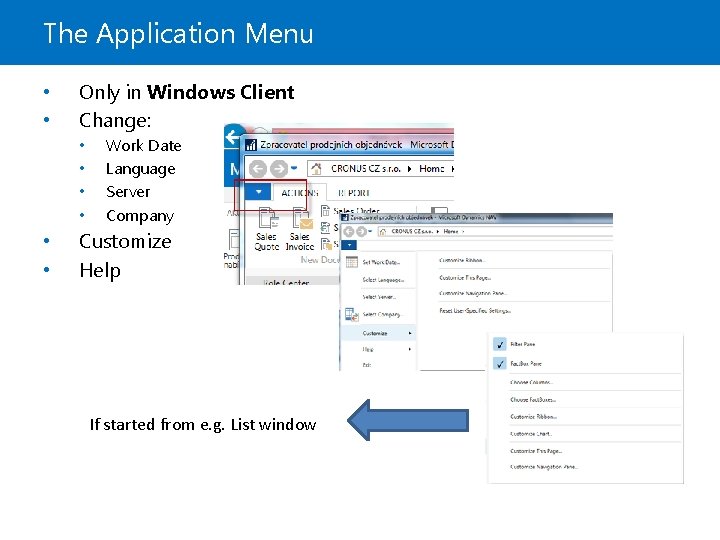The height and width of the screenshot is (540, 720).
Task: Select Customize Chart in list submenu
Action: (531, 434)
